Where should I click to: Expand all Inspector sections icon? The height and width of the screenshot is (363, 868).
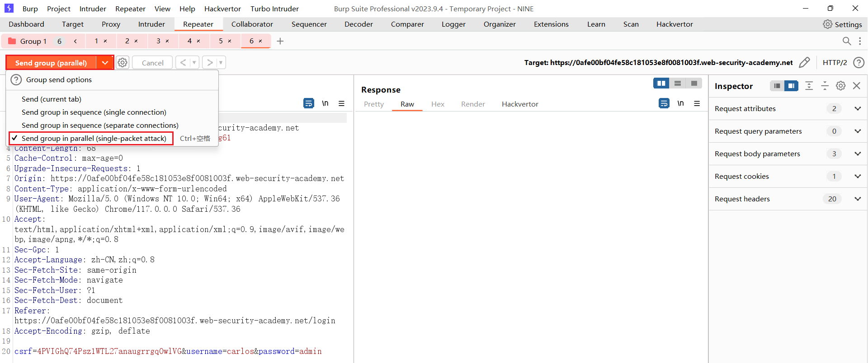(x=809, y=86)
